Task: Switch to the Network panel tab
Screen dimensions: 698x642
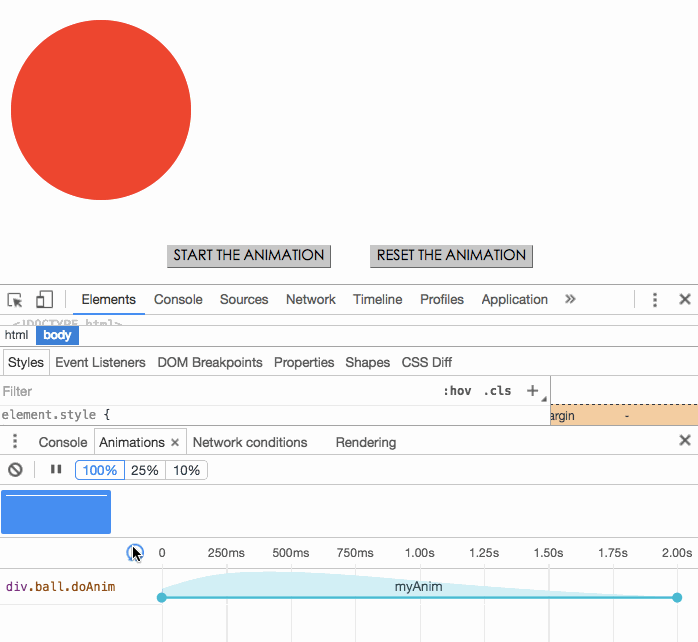Action: pos(311,300)
